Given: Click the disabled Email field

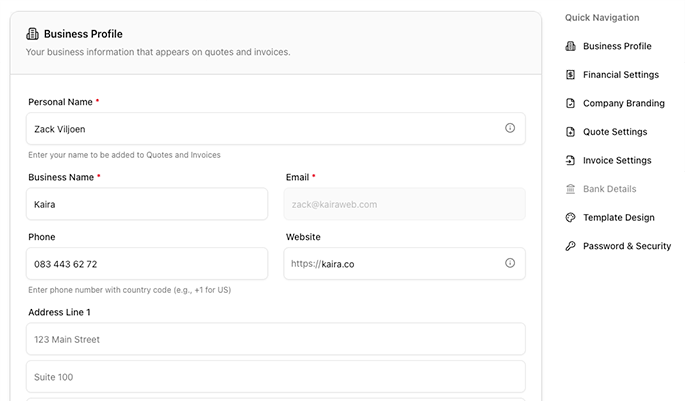Looking at the screenshot, I should [405, 204].
